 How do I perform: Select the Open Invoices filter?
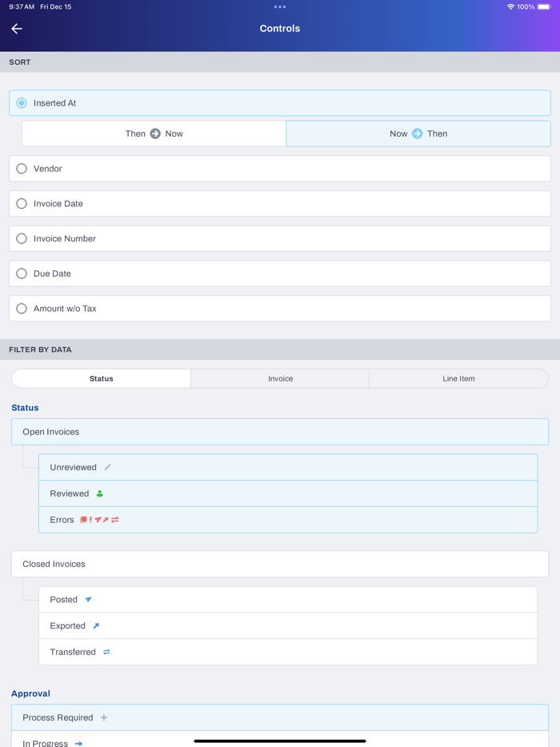point(280,431)
